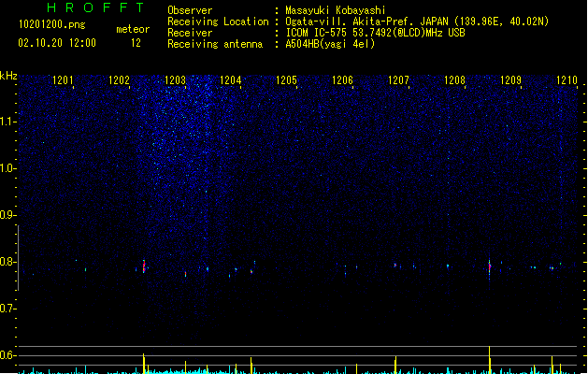Click the 0.9 kHz axis label
This screenshot has height=374, width=588.
7,215
